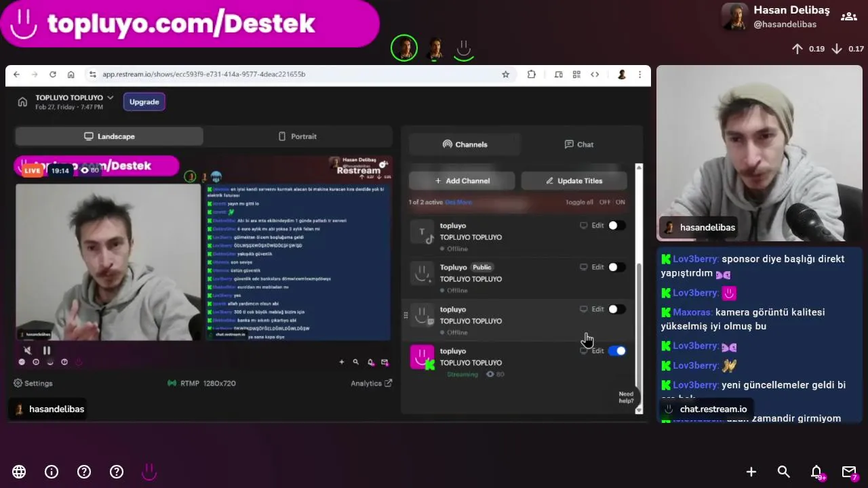Click the browser forward arrow
The image size is (868, 488).
(34, 75)
